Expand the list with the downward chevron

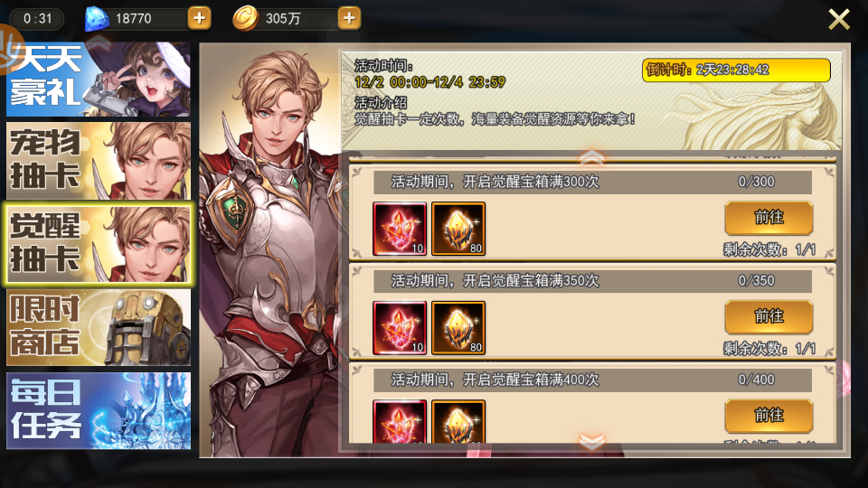click(x=591, y=441)
